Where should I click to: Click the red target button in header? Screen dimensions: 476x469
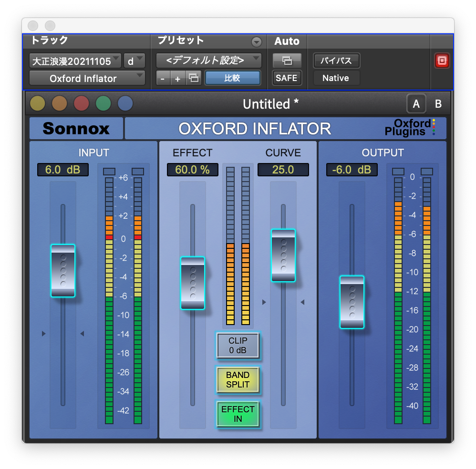442,61
